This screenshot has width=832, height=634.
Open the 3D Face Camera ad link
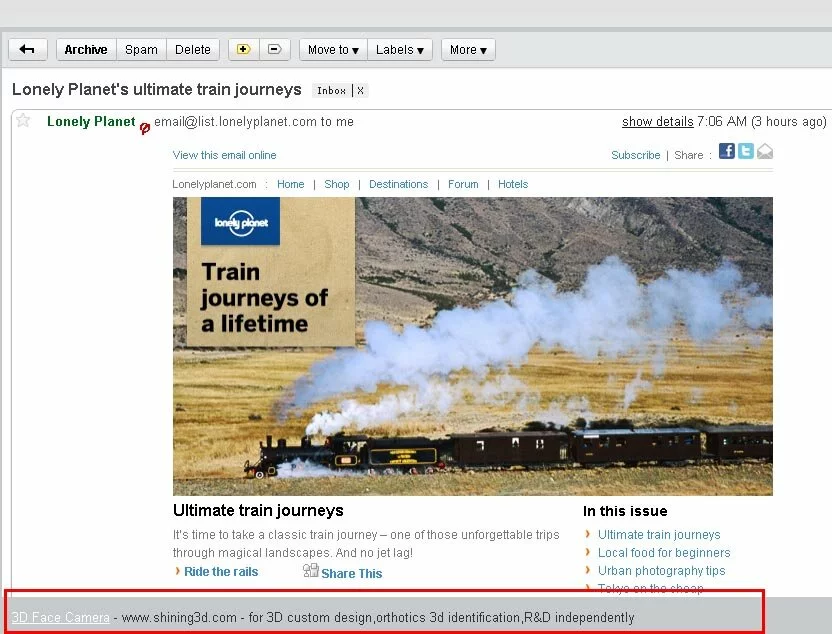tap(60, 617)
